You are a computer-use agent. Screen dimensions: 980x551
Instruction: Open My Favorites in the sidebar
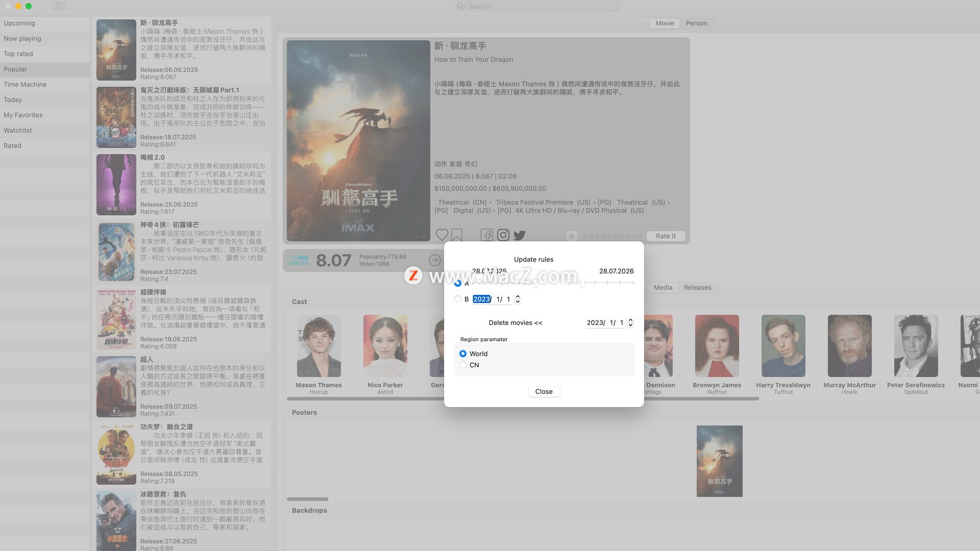(45, 115)
